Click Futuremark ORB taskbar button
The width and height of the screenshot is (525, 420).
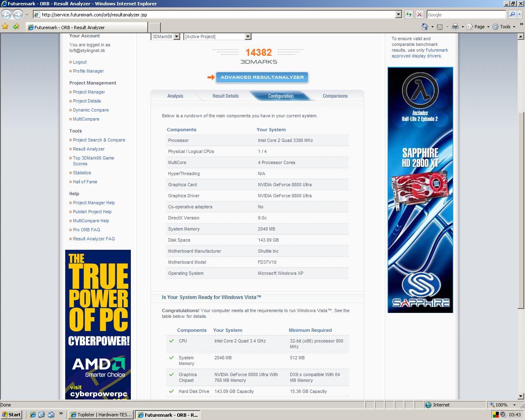pyautogui.click(x=168, y=414)
